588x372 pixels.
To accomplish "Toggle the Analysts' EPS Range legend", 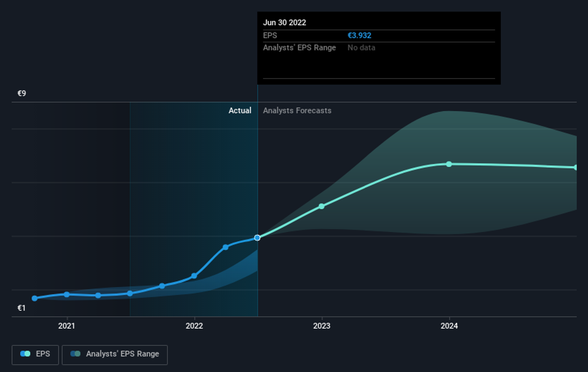I will tap(115, 354).
